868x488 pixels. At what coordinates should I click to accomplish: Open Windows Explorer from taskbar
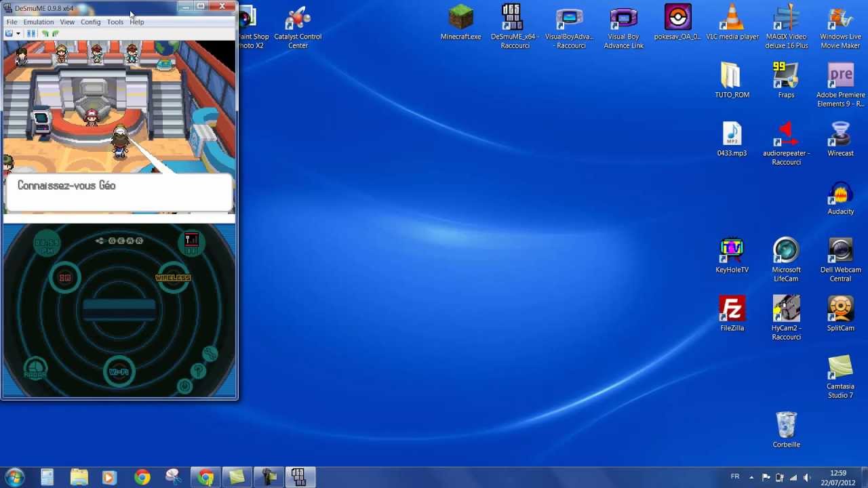tap(79, 477)
